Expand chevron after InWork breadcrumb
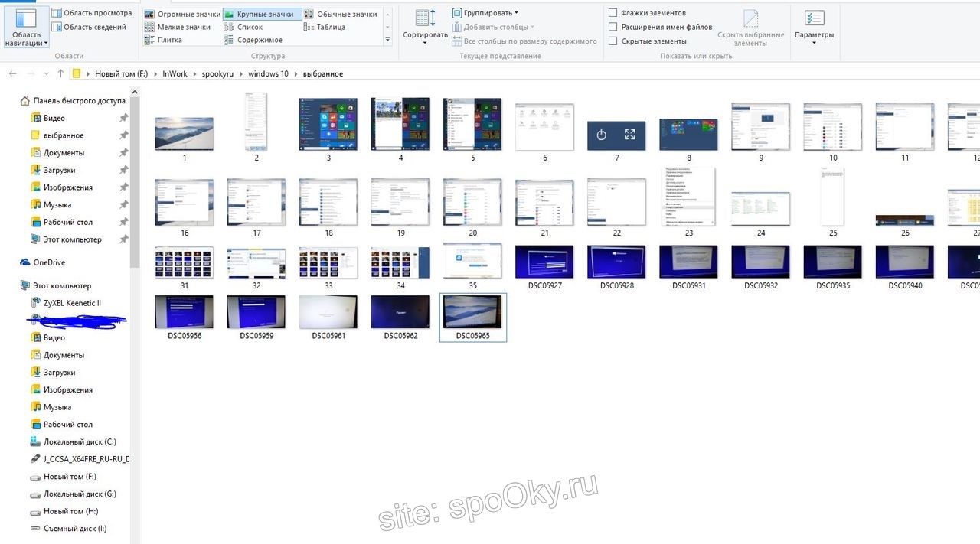Screen dimensions: 980x544 (x=194, y=74)
